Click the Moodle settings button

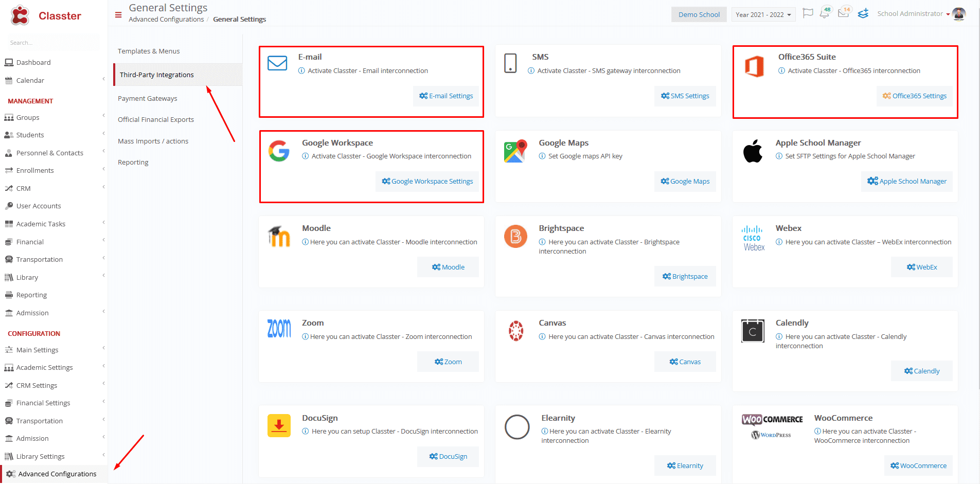pos(448,267)
